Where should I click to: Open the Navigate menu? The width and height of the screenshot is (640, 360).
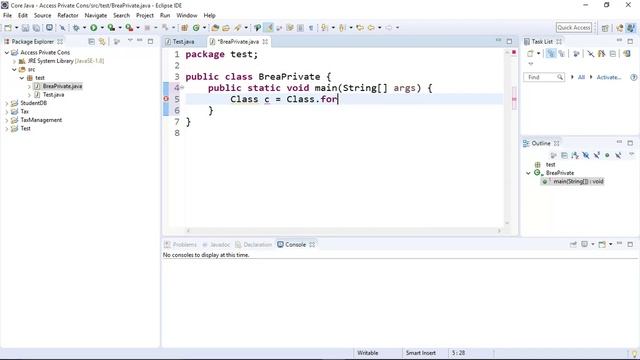pyautogui.click(x=96, y=16)
